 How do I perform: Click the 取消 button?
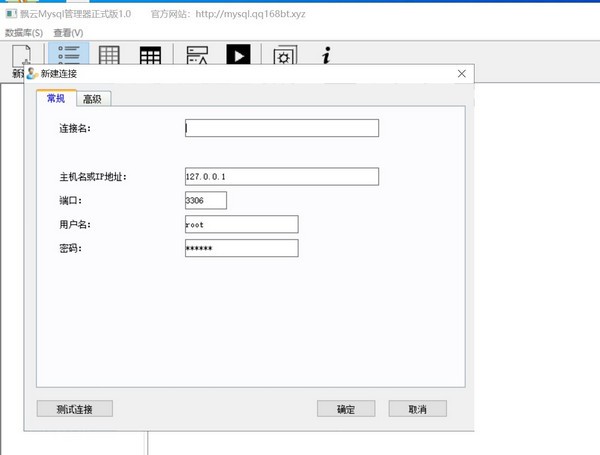(417, 409)
